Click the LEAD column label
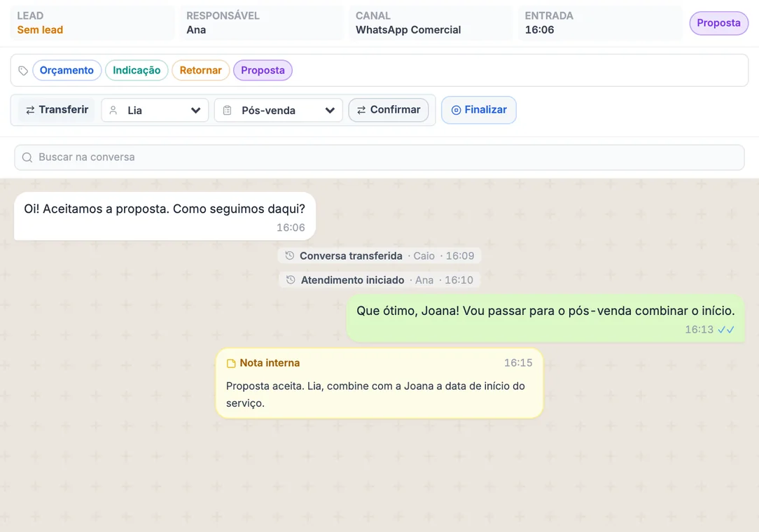Viewport: 759px width, 532px height. (x=30, y=15)
